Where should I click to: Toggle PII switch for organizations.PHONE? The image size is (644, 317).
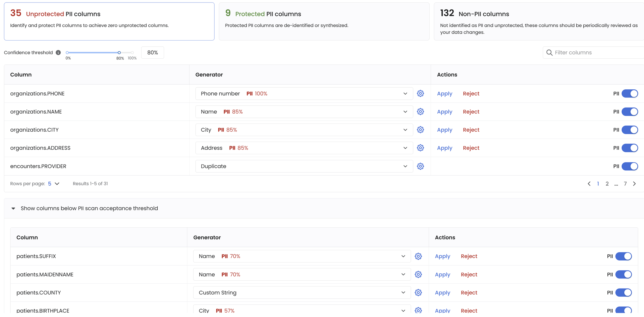pyautogui.click(x=629, y=94)
